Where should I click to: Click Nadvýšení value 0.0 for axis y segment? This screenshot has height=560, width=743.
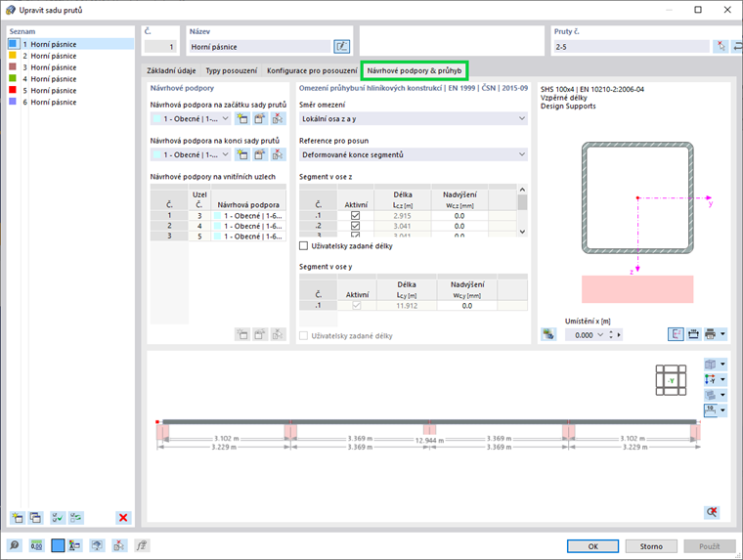pos(466,306)
